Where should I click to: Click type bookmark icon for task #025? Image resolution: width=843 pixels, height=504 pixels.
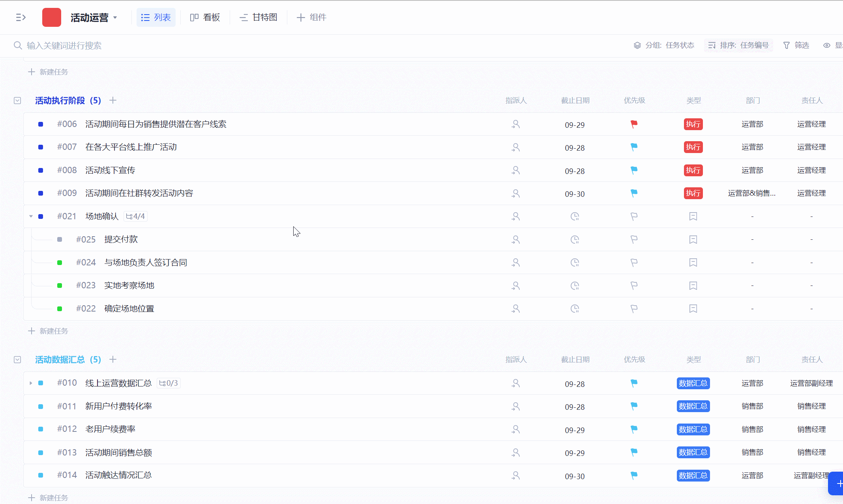[693, 239]
